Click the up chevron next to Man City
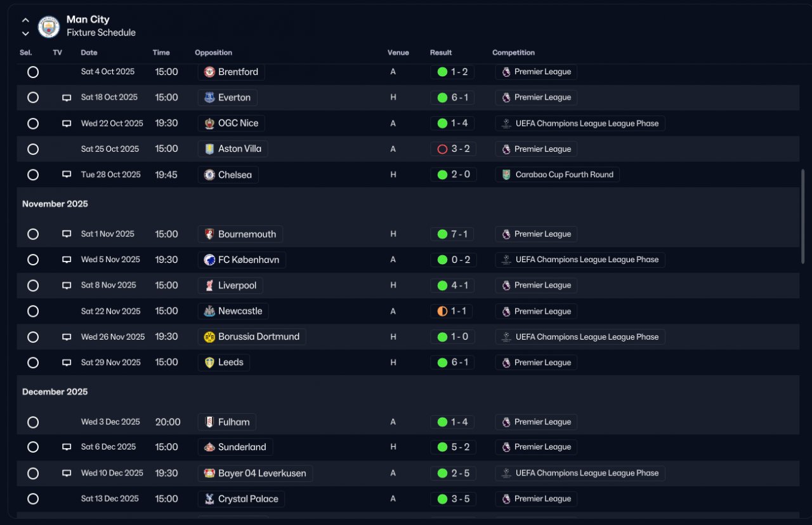Screen dimensions: 812x525 pyautogui.click(x=25, y=20)
